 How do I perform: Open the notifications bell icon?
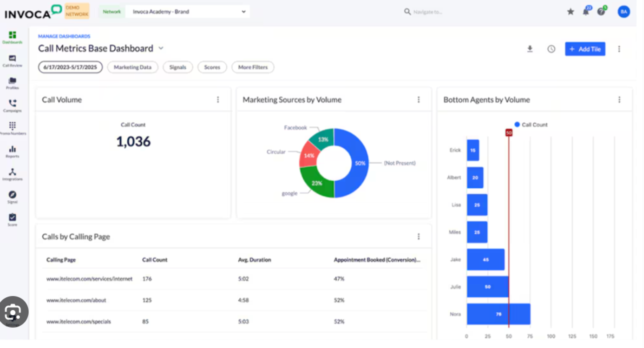point(586,11)
